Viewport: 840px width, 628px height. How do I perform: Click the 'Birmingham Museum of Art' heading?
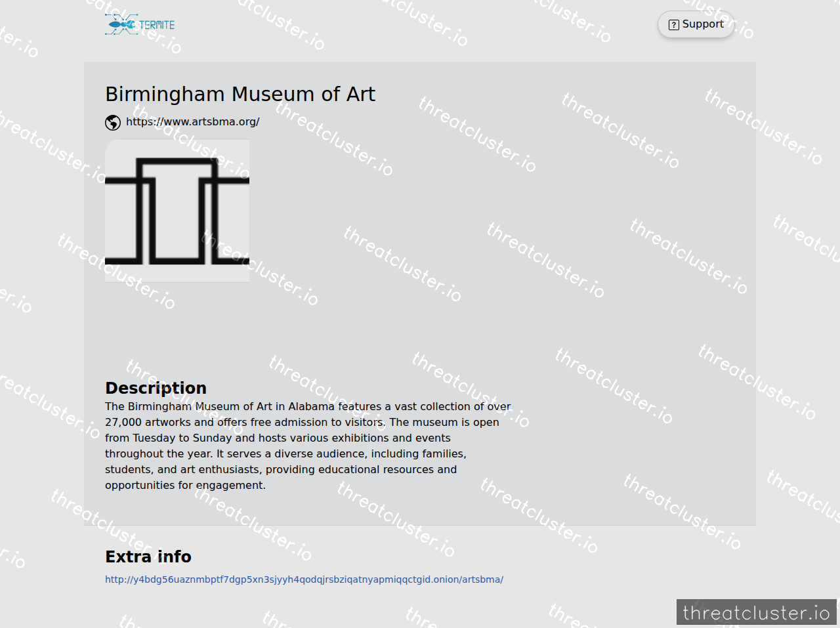[x=240, y=94]
